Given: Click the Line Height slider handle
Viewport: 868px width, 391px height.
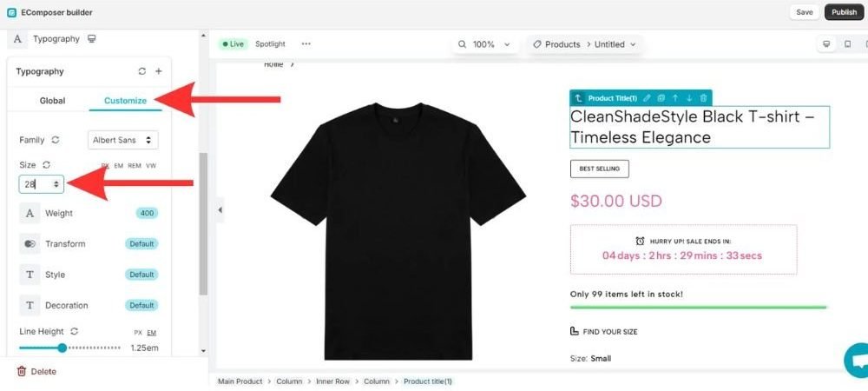Looking at the screenshot, I should (x=62, y=348).
